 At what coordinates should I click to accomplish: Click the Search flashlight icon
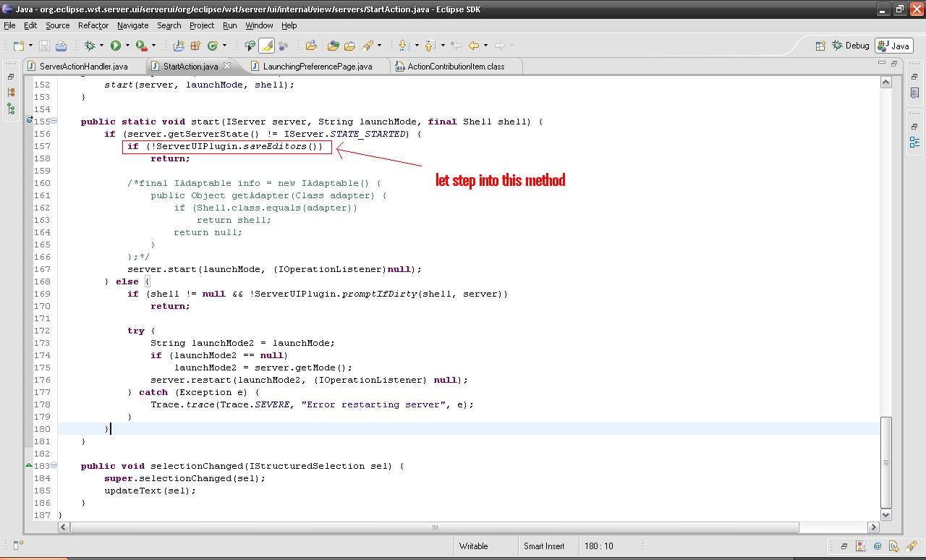coord(368,46)
